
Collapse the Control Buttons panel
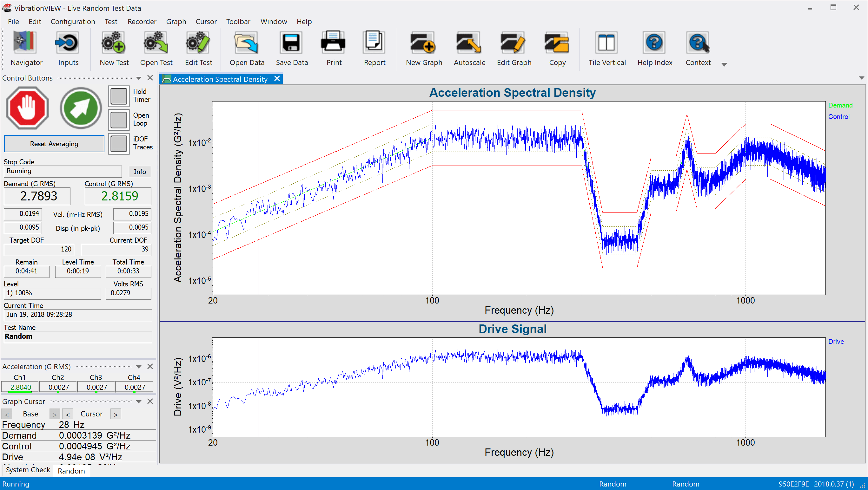point(138,78)
